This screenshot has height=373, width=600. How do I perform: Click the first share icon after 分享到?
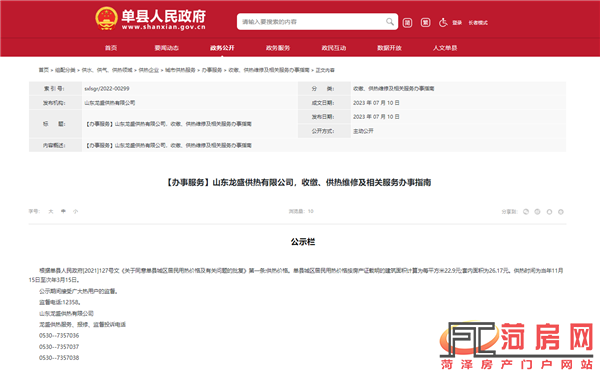(x=526, y=212)
